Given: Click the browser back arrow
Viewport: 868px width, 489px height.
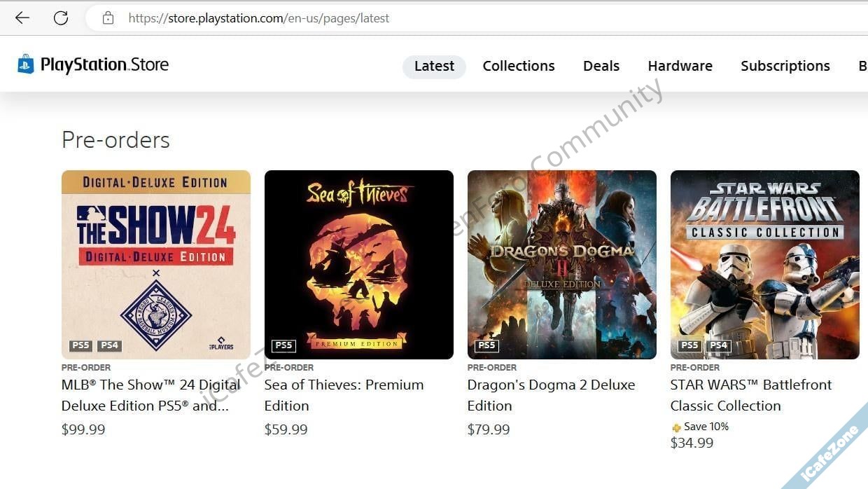Looking at the screenshot, I should [x=22, y=18].
